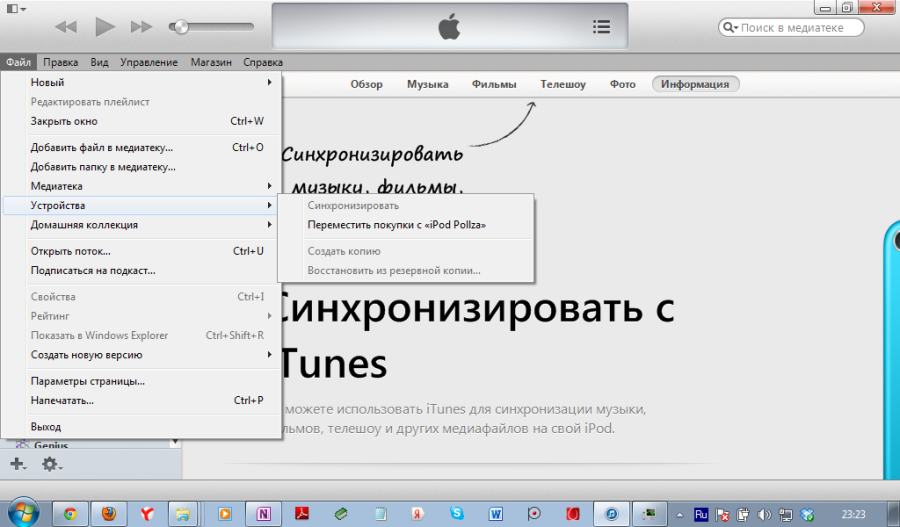Switch to the Музыка tab
The width and height of the screenshot is (900, 527).
pyautogui.click(x=428, y=84)
